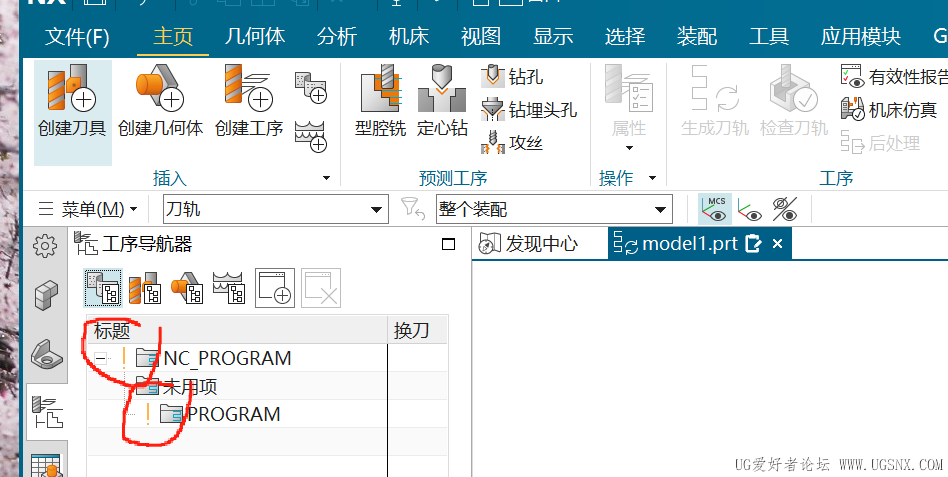Viewport: 948px width, 477px height.
Task: Switch to the 几何体 ribbon tab
Action: coord(255,36)
